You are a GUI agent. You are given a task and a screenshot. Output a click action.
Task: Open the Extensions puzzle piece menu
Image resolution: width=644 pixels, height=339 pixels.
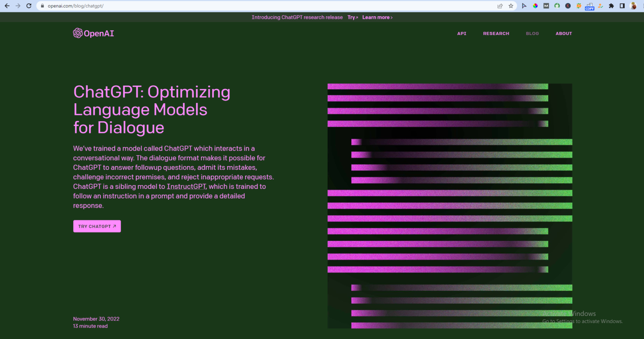tap(611, 6)
